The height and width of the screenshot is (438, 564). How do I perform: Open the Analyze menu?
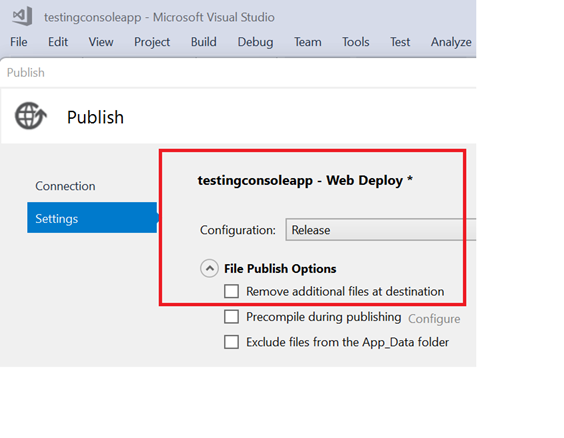451,42
